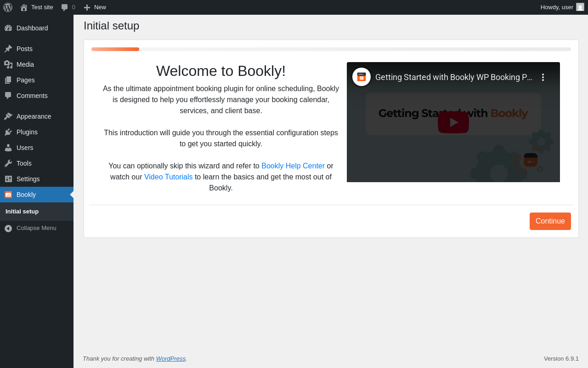This screenshot has width=588, height=368.
Task: Select the Bookly menu item
Action: pos(37,195)
